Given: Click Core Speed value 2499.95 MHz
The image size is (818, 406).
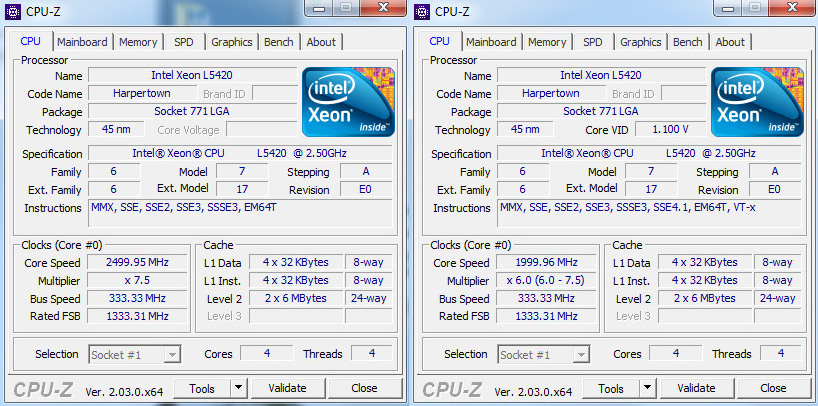Looking at the screenshot, I should coord(137,262).
